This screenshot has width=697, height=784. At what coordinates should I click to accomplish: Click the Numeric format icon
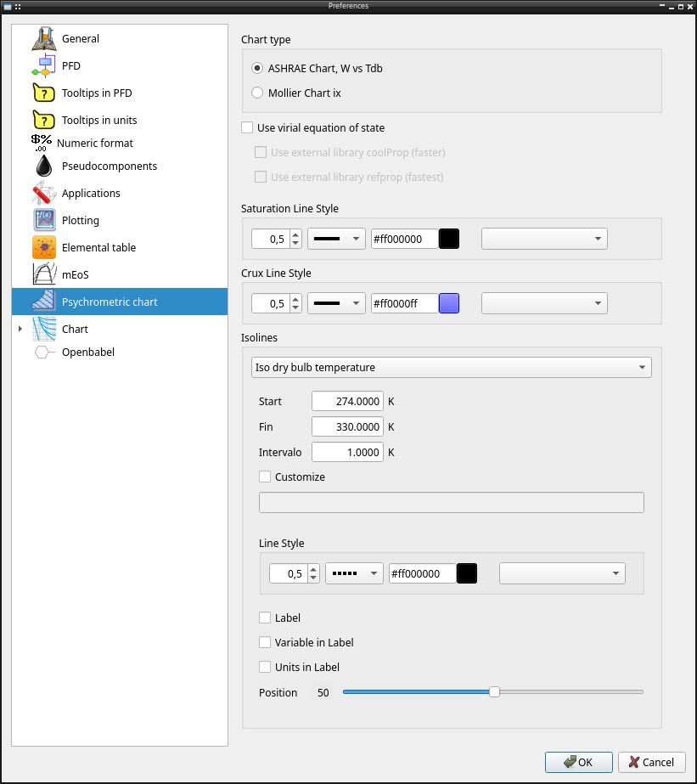coord(42,143)
